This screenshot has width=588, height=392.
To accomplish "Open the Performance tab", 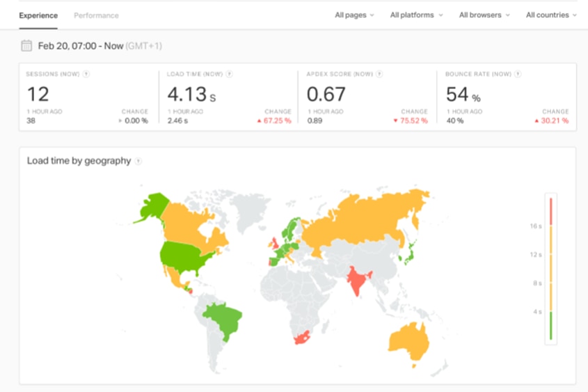I will point(96,15).
